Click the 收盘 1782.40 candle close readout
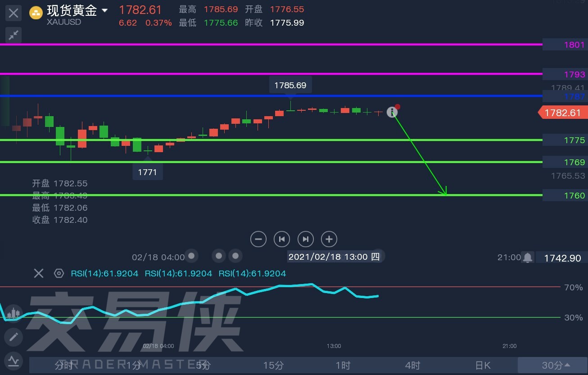This screenshot has height=375, width=588. pos(59,220)
